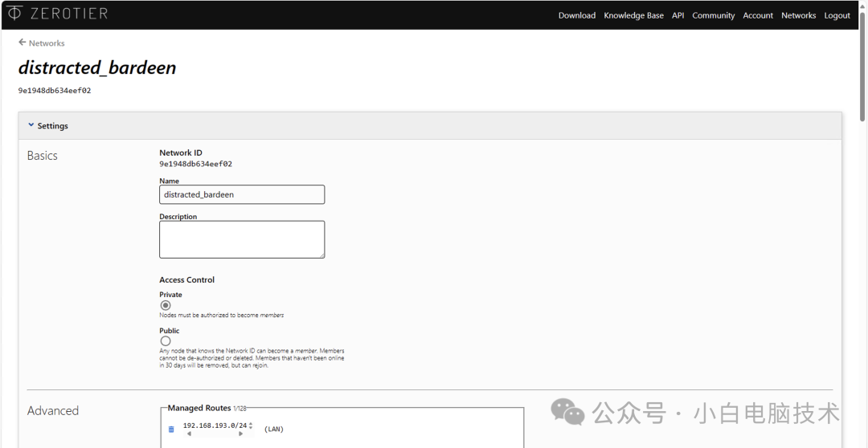Visit the Community page
The height and width of the screenshot is (448, 868).
point(713,15)
